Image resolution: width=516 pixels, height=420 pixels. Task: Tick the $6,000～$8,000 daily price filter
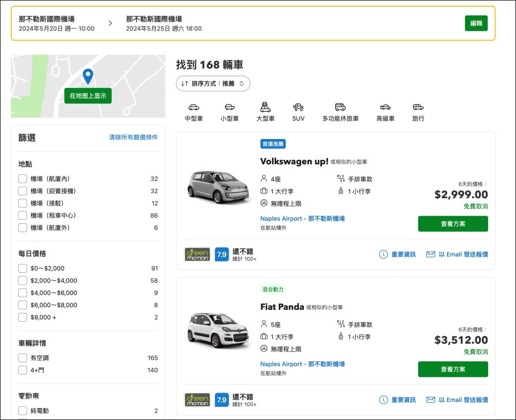[22, 305]
